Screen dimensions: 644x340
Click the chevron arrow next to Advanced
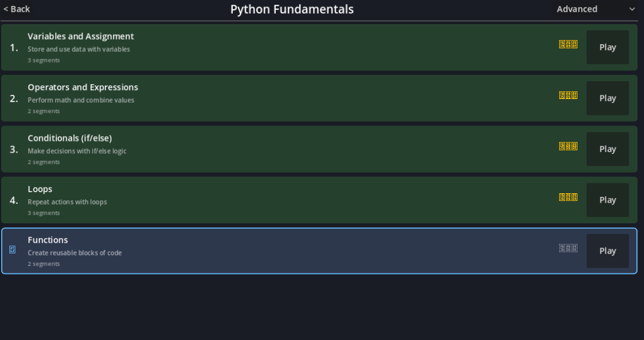click(632, 9)
